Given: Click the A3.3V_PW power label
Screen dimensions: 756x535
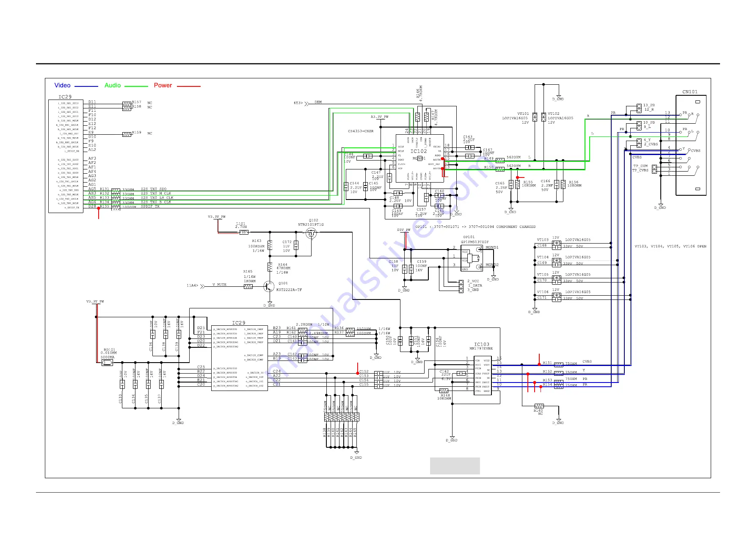Looking at the screenshot, I should coord(380,117).
